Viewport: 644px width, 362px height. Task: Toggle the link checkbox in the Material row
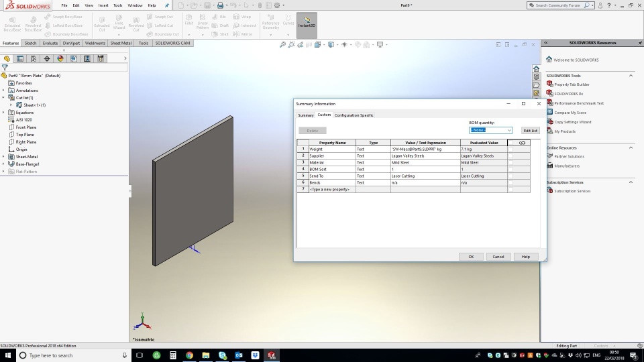(x=511, y=162)
